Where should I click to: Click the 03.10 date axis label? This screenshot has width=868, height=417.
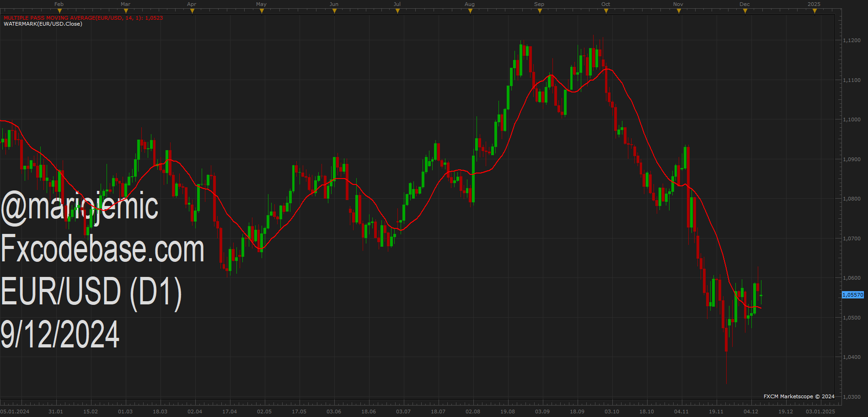coord(612,412)
